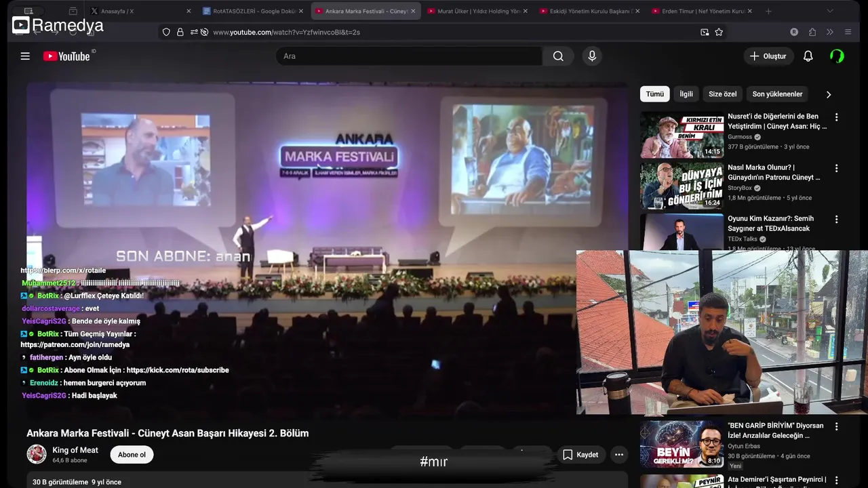Go to YouTube home via logo

66,56
